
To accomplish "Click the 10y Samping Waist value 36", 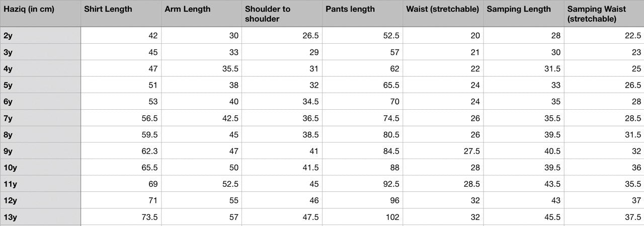I will tap(604, 168).
